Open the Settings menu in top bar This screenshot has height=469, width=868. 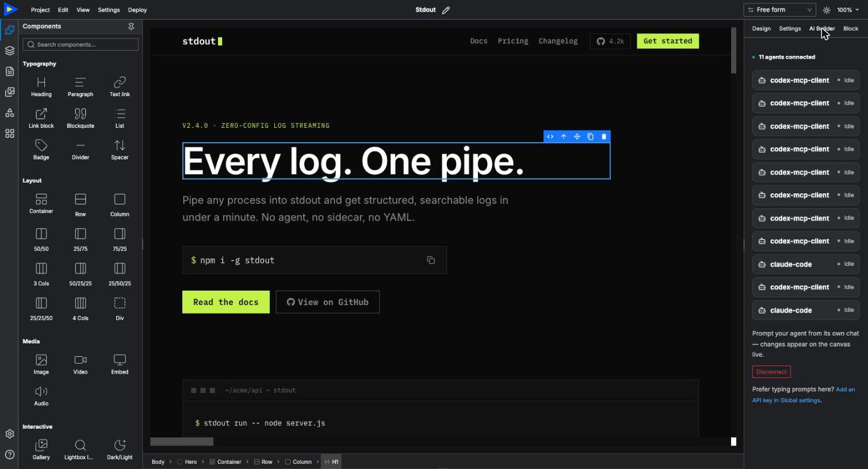click(x=109, y=10)
